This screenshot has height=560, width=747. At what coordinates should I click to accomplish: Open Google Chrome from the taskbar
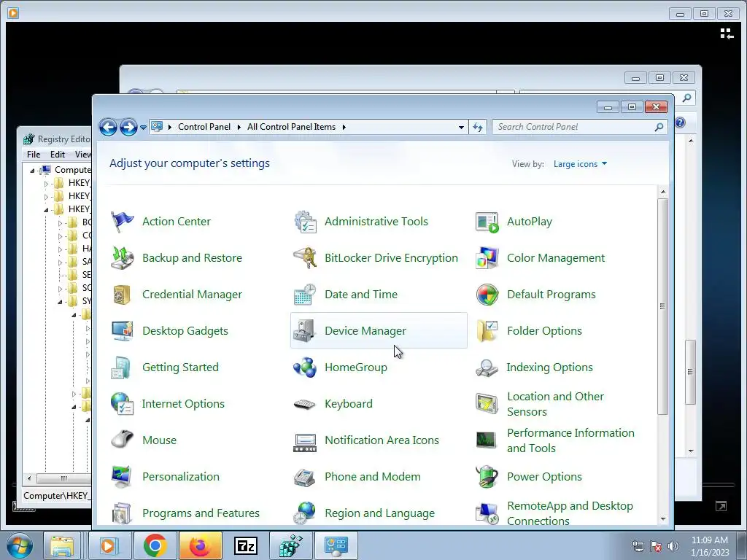click(155, 545)
